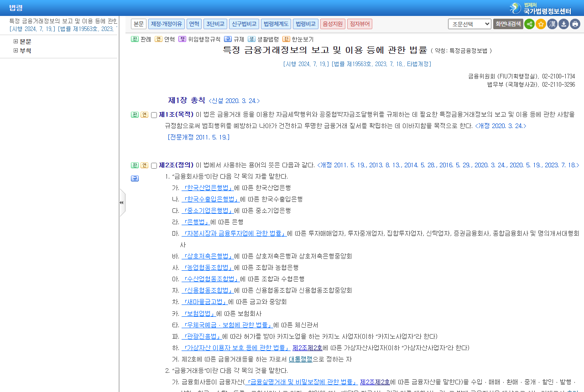Open 「은행법」 link

point(196,222)
